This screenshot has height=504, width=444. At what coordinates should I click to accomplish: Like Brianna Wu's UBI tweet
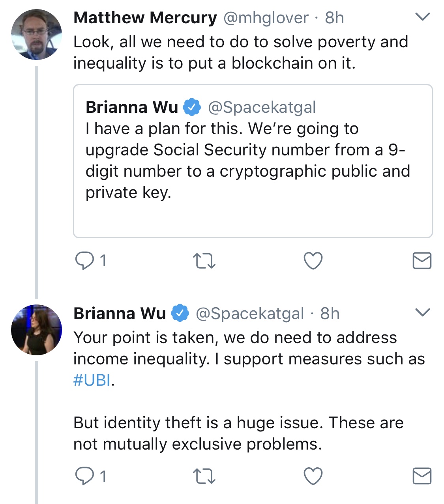(x=313, y=476)
